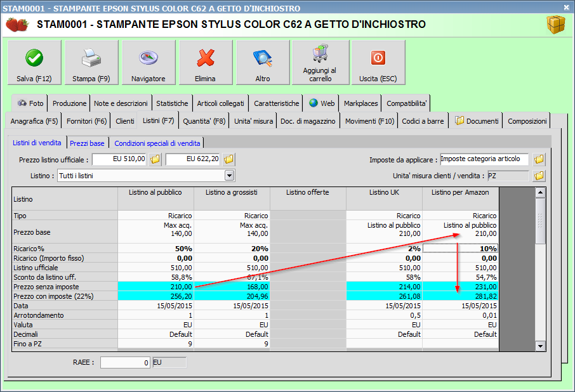The width and height of the screenshot is (575, 392).
Task: Click the price grid vertical scrollbar thumb
Action: (540, 221)
